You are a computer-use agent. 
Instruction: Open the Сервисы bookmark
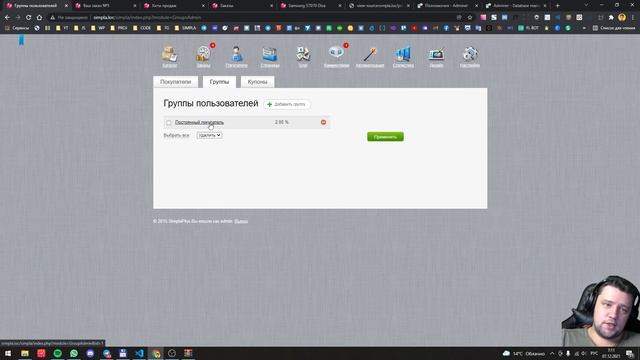pyautogui.click(x=17, y=28)
